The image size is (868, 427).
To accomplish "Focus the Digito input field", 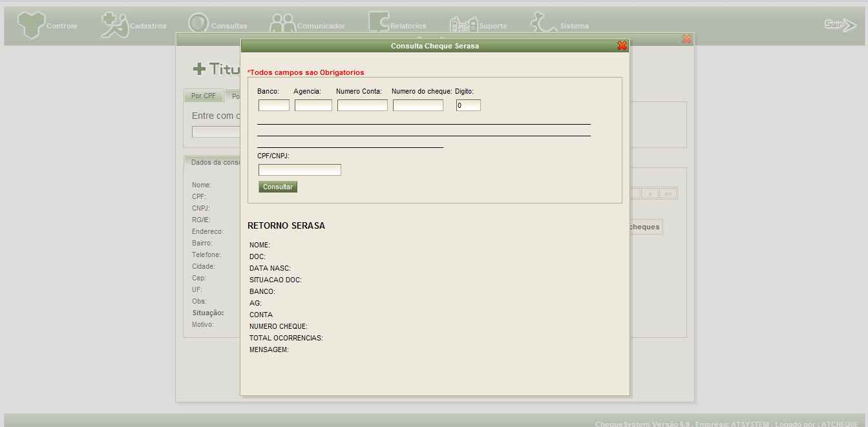I will 469,105.
